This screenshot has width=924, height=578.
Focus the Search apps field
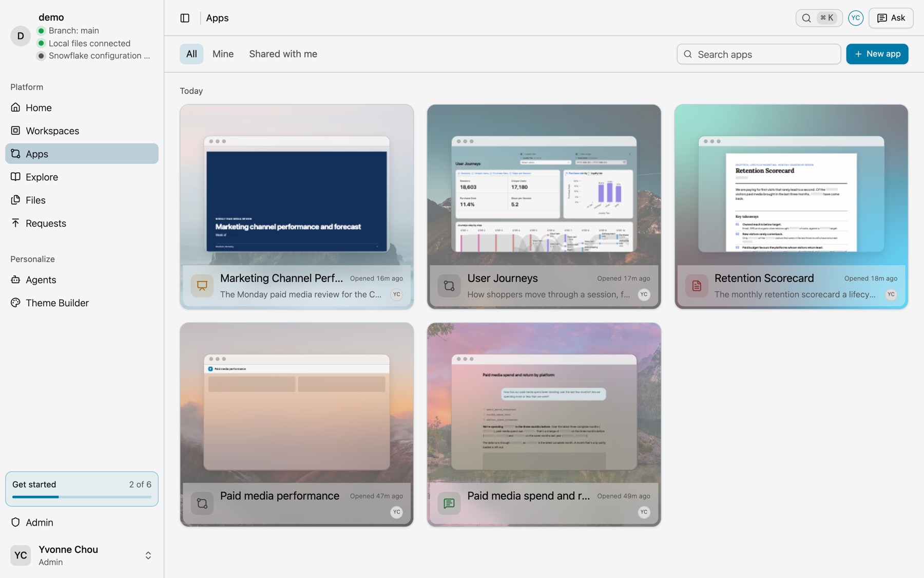coord(758,54)
